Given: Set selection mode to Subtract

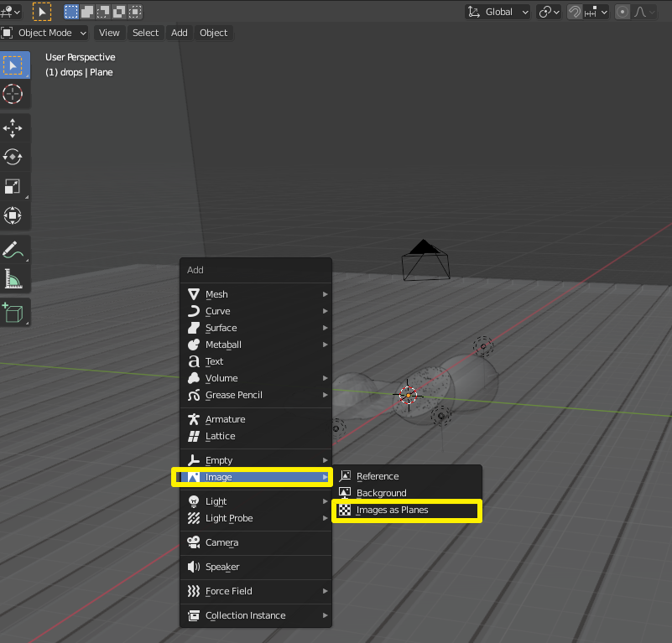Looking at the screenshot, I should point(103,12).
